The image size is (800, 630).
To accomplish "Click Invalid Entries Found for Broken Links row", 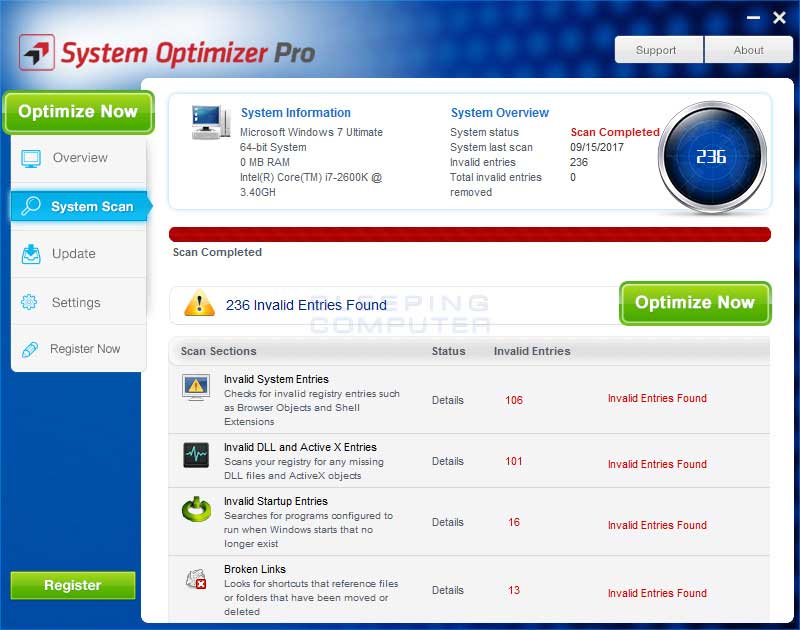I will point(657,593).
